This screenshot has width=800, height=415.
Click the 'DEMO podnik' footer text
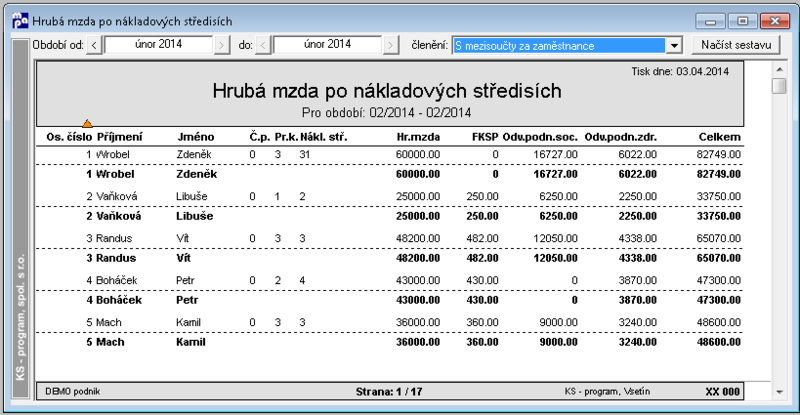[x=72, y=392]
